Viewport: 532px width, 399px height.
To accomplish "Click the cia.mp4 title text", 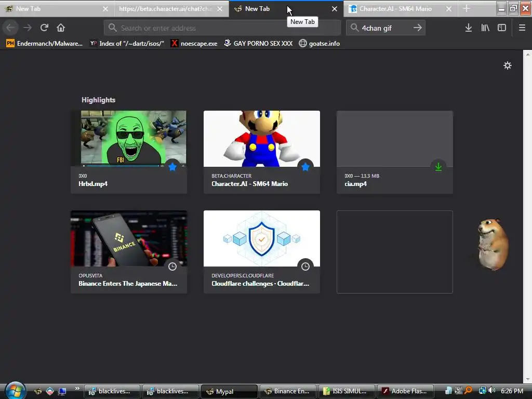I will pos(355,184).
